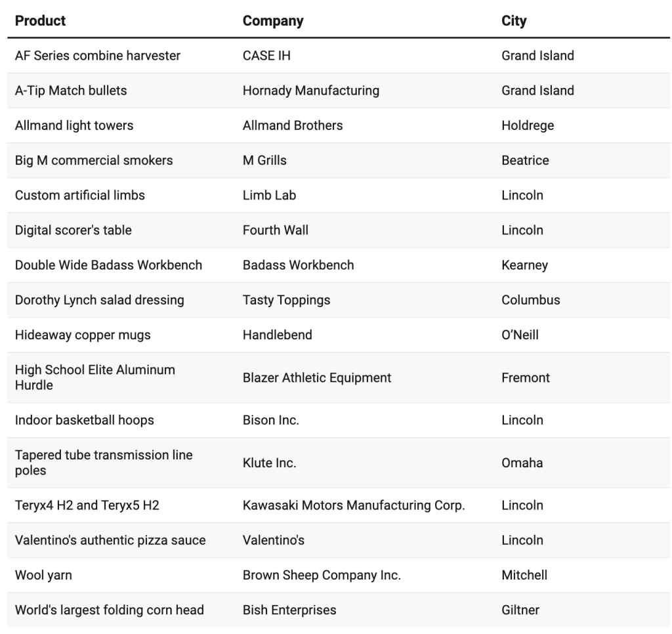Select Big M commercial smokers entry
Viewport: 672px width, 634px height.
94,160
